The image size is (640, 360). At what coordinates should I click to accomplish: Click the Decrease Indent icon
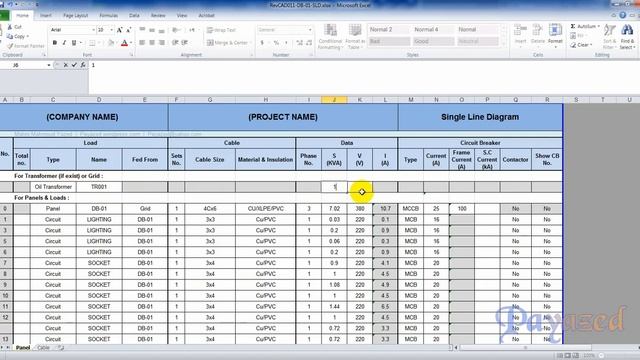click(175, 42)
